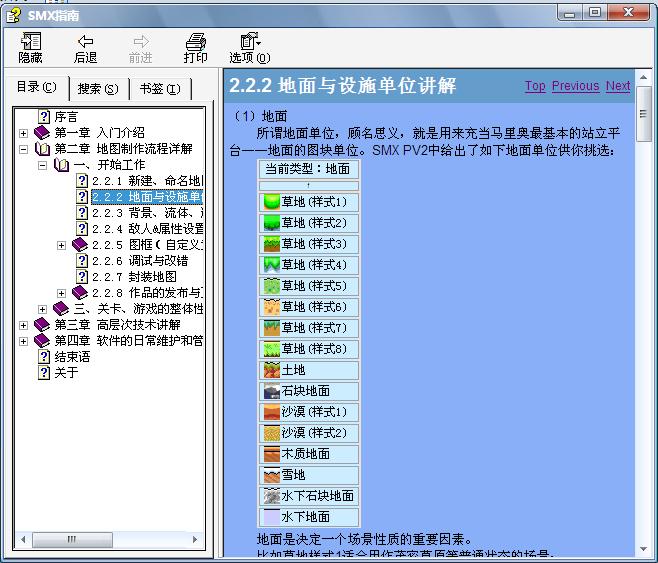This screenshot has width=658, height=563.
Task: Switch to the 搜索 (S) tab
Action: (x=98, y=89)
